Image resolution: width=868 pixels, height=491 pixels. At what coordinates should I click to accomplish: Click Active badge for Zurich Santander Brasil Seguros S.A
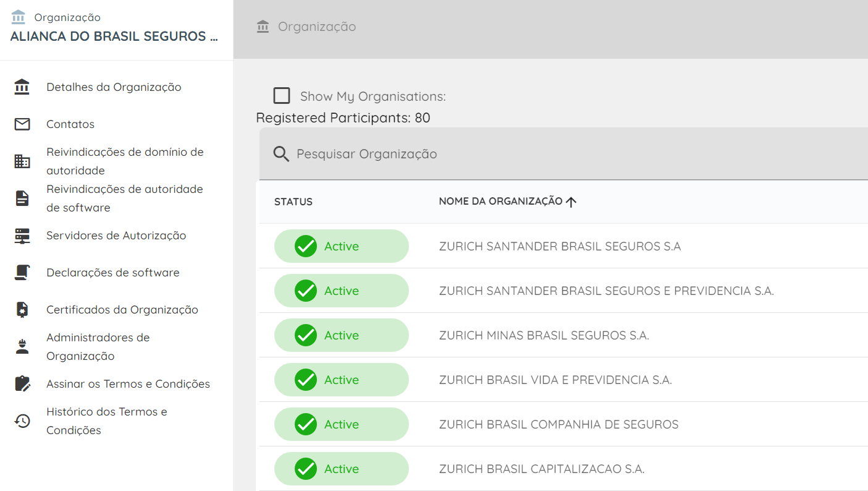(342, 246)
